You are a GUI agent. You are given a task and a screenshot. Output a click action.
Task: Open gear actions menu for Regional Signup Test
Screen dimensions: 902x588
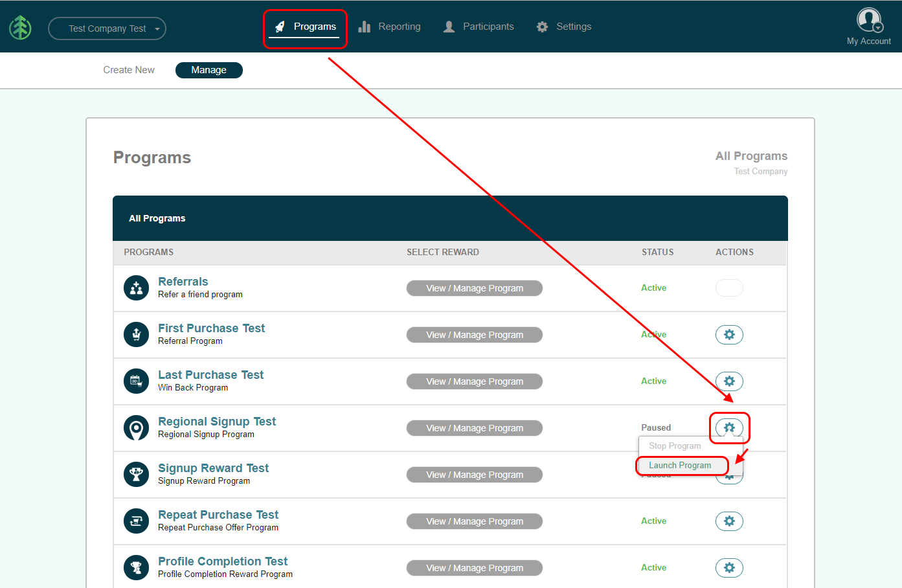point(729,427)
